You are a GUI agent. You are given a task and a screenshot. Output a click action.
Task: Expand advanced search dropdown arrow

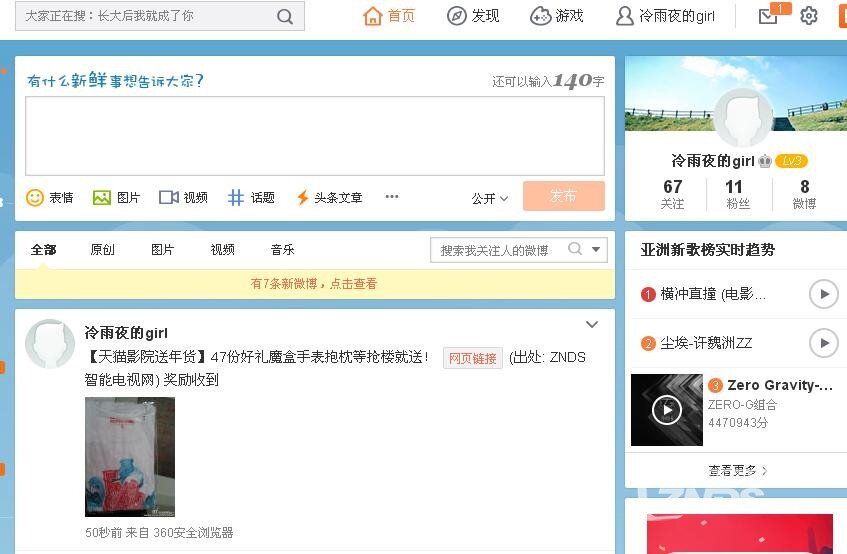pyautogui.click(x=596, y=249)
